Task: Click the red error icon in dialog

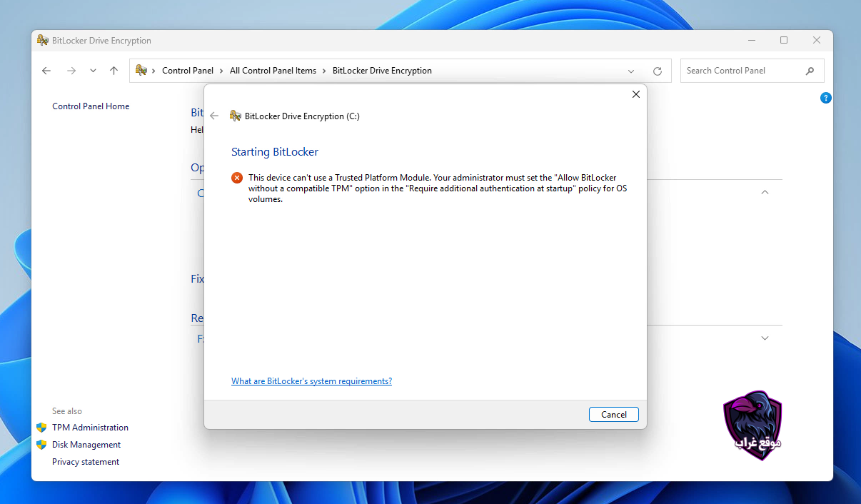Action: pyautogui.click(x=237, y=178)
